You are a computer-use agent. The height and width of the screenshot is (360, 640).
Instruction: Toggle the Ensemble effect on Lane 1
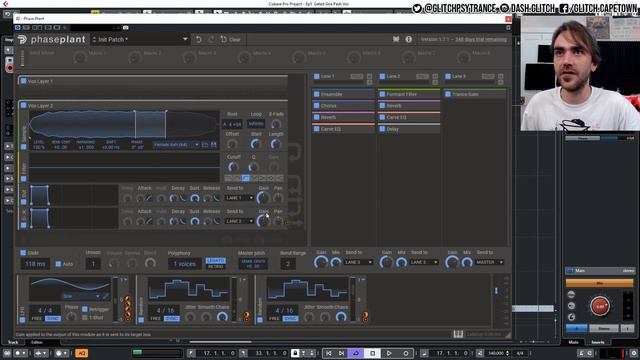pyautogui.click(x=317, y=94)
